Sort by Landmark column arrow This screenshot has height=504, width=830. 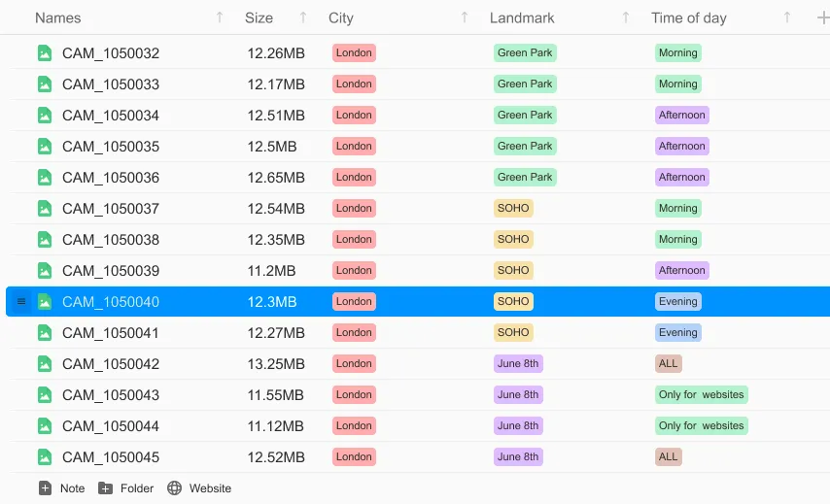point(626,17)
